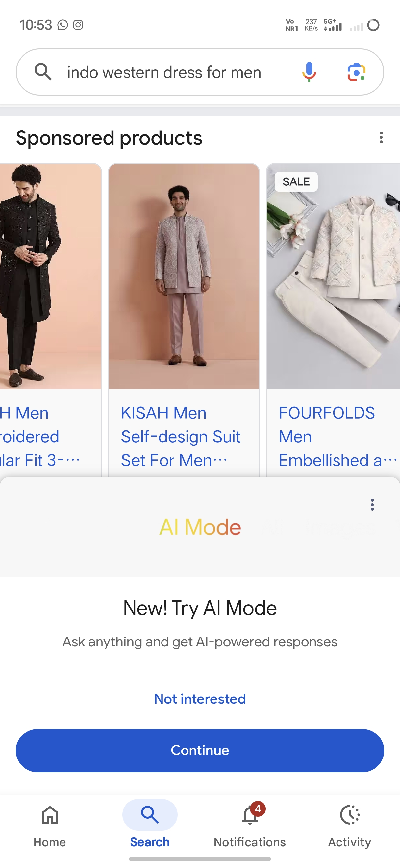Edit the indo western dress search query
The width and height of the screenshot is (400, 868).
pyautogui.click(x=164, y=72)
